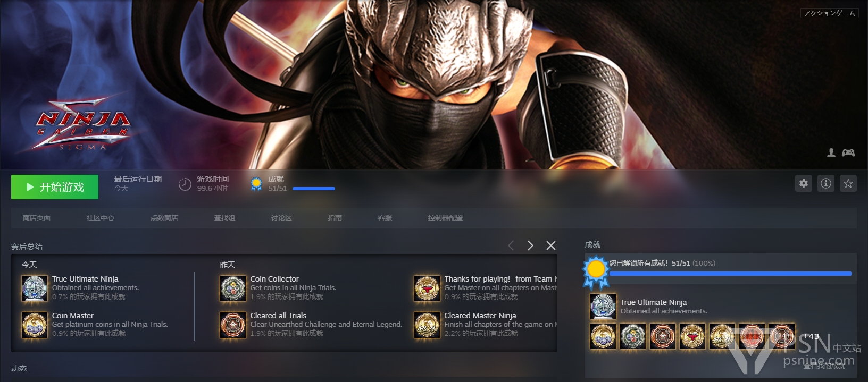868x382 pixels.
Task: Close the 赛后总结 summary section
Action: [551, 245]
